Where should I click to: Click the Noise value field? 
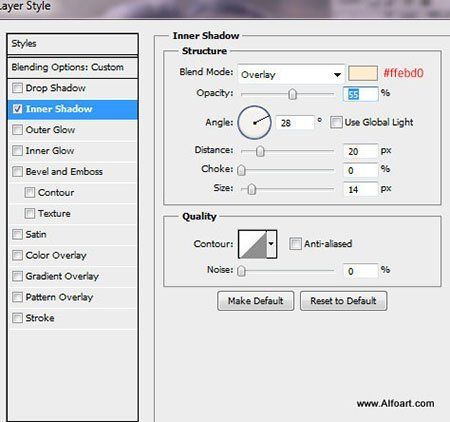361,271
